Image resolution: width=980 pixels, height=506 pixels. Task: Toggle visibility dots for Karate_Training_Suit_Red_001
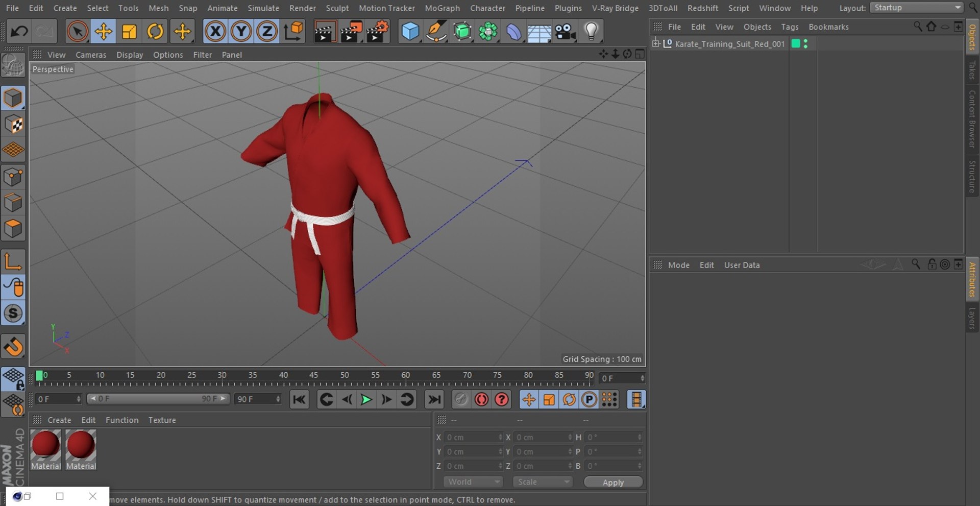(805, 44)
